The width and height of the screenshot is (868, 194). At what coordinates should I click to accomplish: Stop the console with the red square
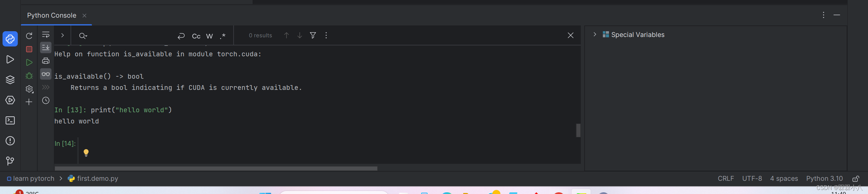[29, 49]
